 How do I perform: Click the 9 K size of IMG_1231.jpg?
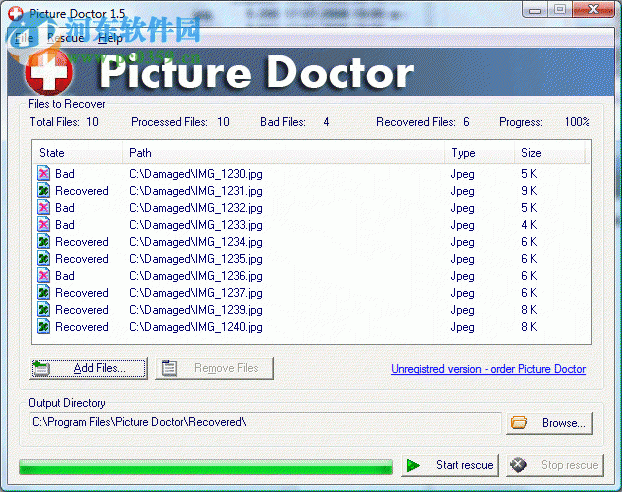coord(529,190)
